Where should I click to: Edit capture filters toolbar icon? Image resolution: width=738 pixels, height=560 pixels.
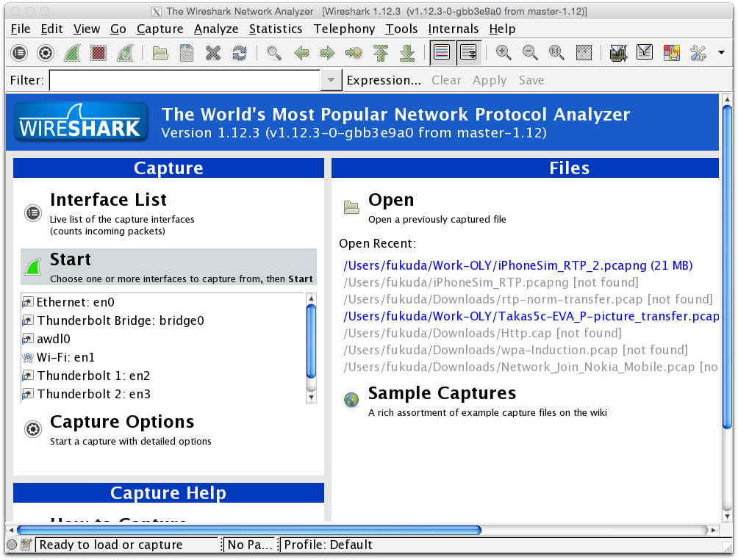tap(618, 53)
